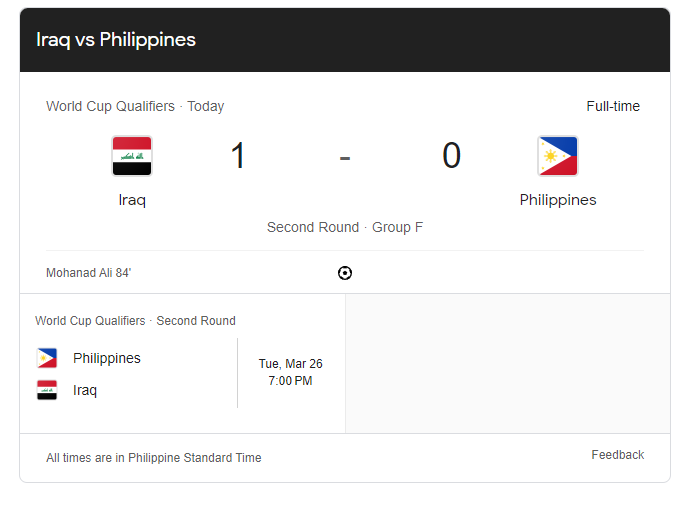Click the Iraq vs Philippines header title
Screen dimensions: 690x506
[x=116, y=40]
